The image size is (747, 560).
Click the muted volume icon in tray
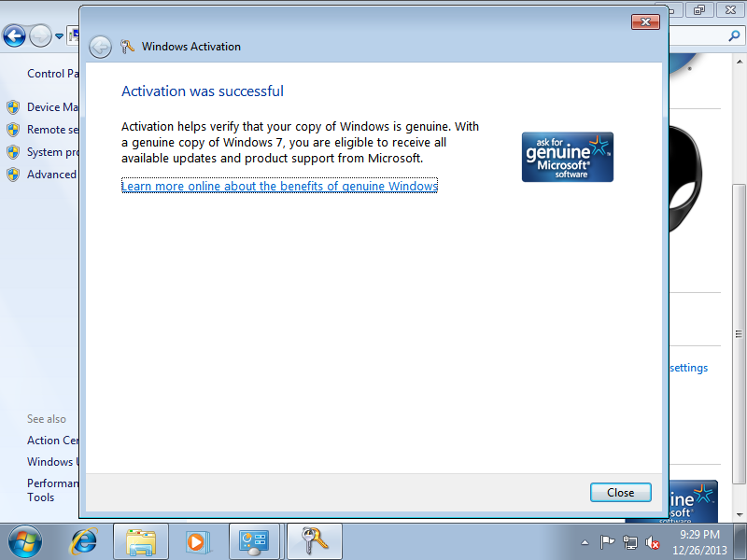(652, 542)
